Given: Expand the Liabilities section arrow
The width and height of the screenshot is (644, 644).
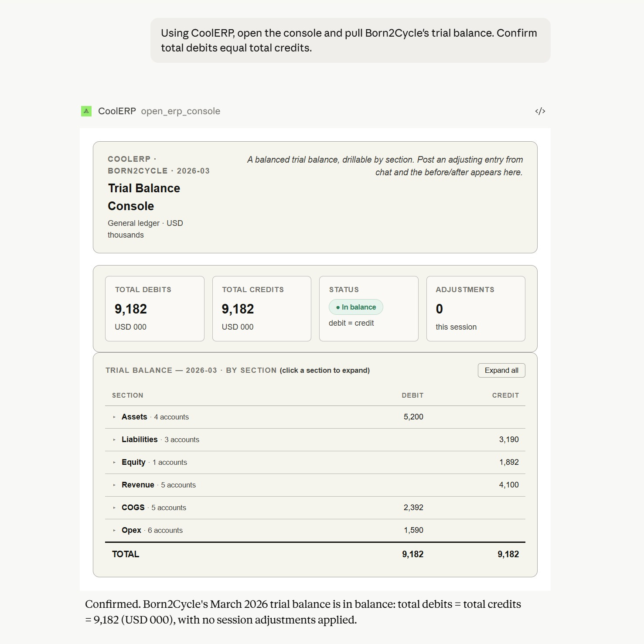Looking at the screenshot, I should coord(114,440).
